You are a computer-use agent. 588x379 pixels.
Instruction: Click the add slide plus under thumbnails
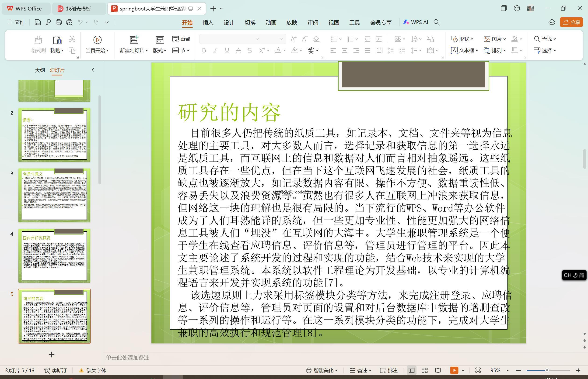coord(52,355)
